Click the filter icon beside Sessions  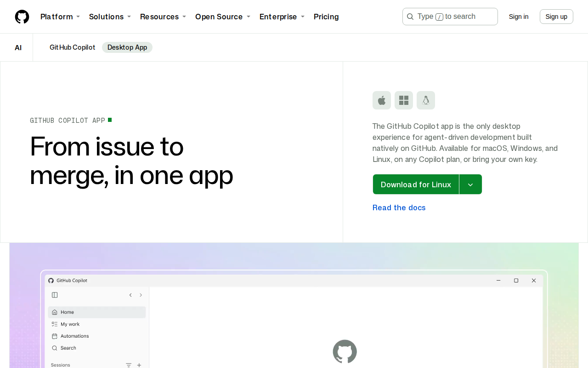point(129,365)
